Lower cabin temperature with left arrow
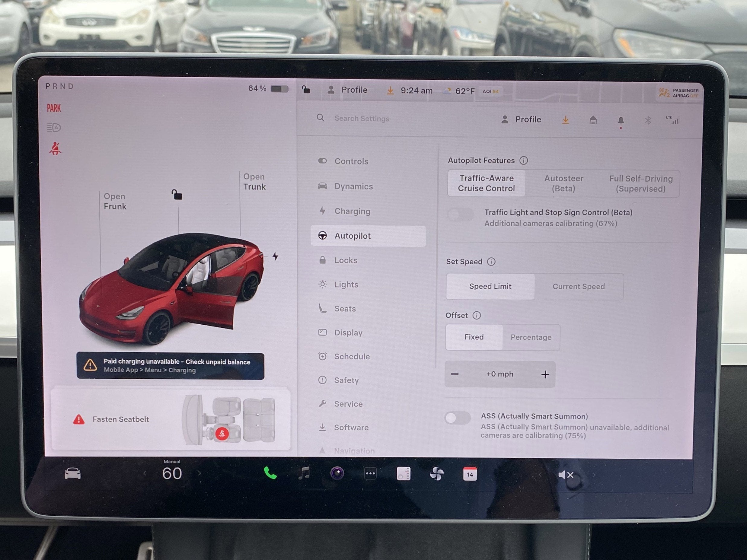 pos(145,473)
